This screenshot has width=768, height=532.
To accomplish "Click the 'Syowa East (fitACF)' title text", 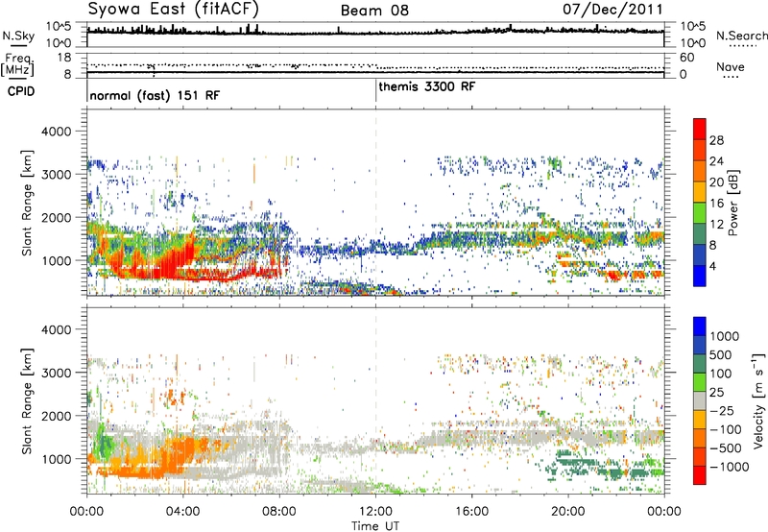I will (x=174, y=9).
